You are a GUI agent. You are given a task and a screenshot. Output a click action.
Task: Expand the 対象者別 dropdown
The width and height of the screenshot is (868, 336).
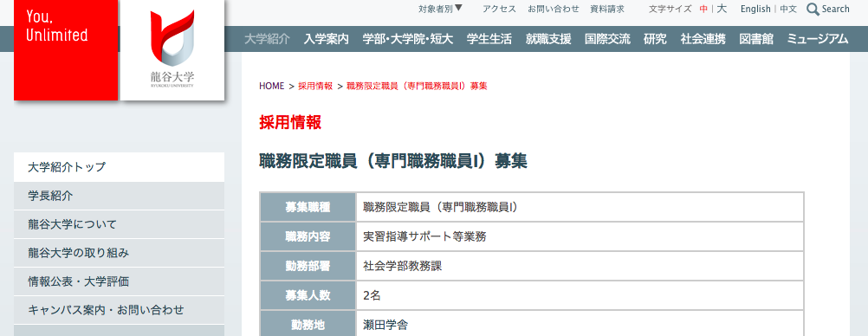[440, 9]
